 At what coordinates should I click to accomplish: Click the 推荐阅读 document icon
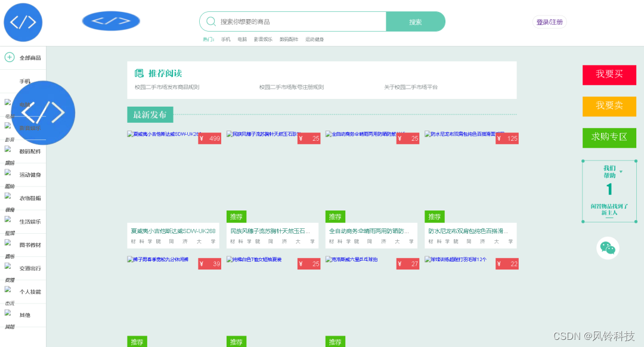coord(139,73)
